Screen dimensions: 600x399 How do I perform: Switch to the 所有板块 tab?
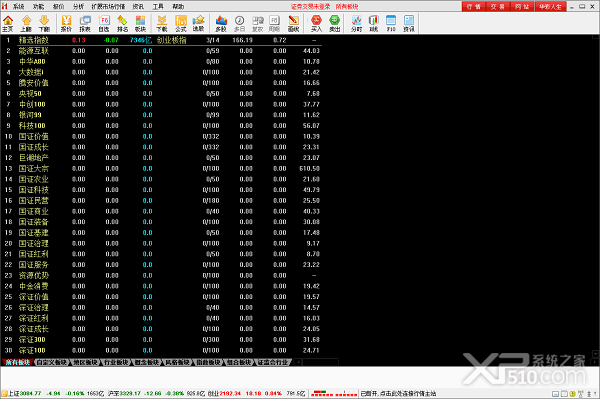pos(18,362)
